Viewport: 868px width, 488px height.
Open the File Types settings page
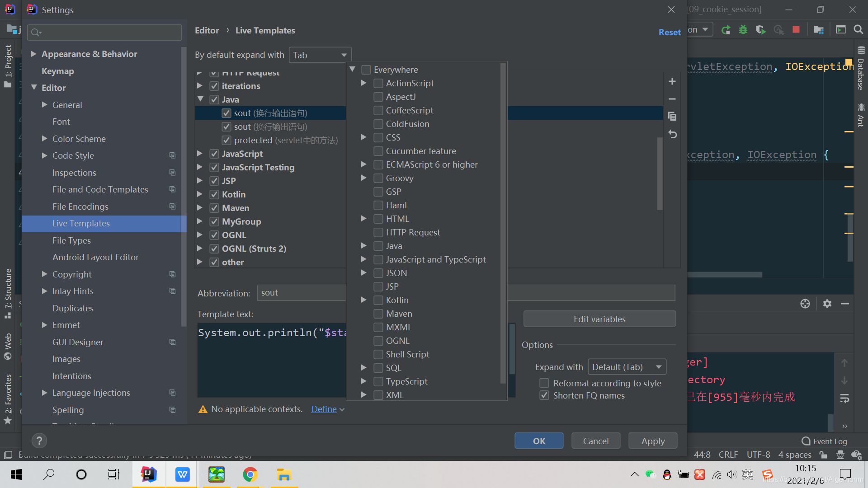coord(71,240)
